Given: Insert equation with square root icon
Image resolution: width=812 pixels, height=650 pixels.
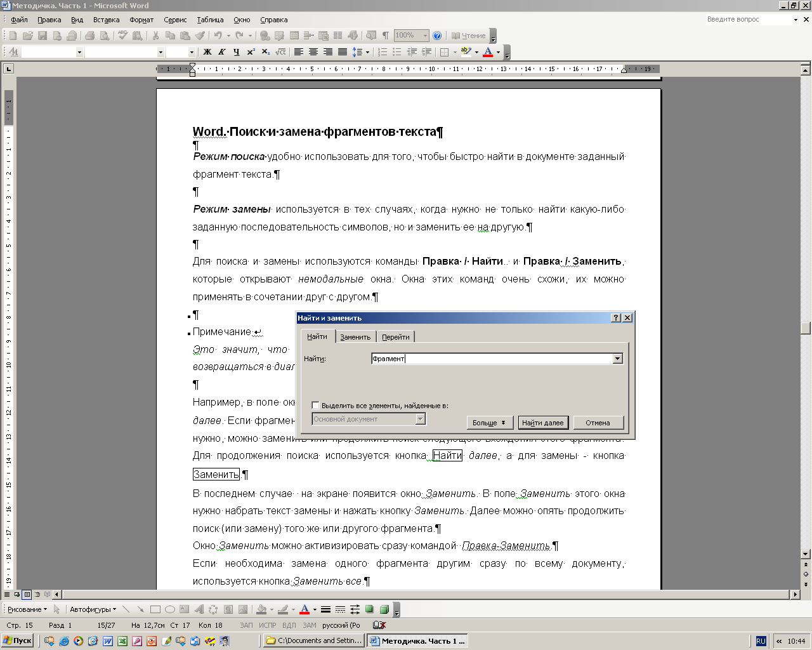Looking at the screenshot, I should 280,52.
